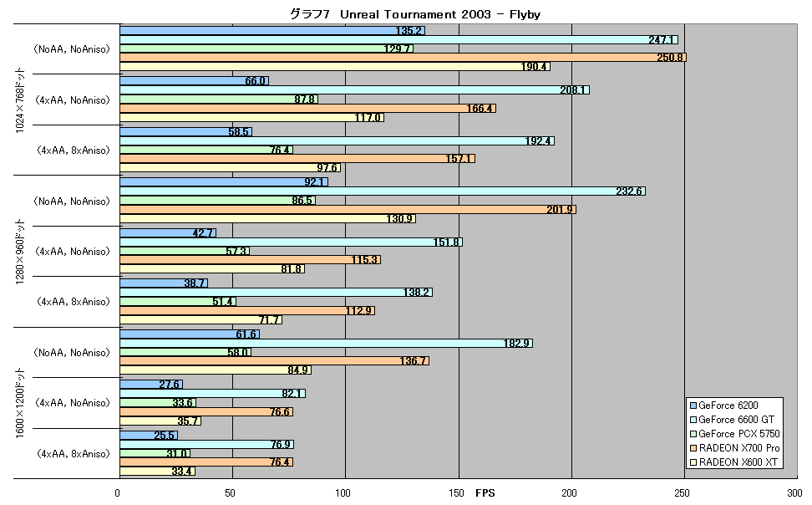Screen dimensions: 812x505
Task: Select the GeForce PCX 5750 legend label
Action: tap(739, 433)
